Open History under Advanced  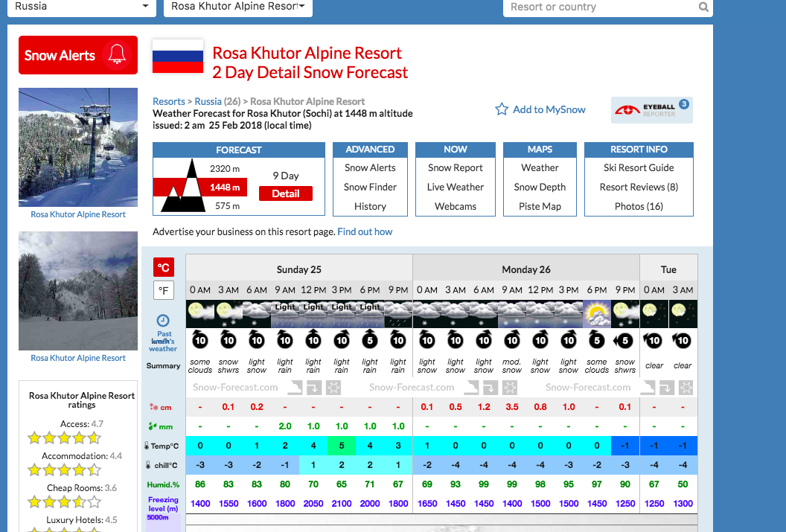click(370, 206)
